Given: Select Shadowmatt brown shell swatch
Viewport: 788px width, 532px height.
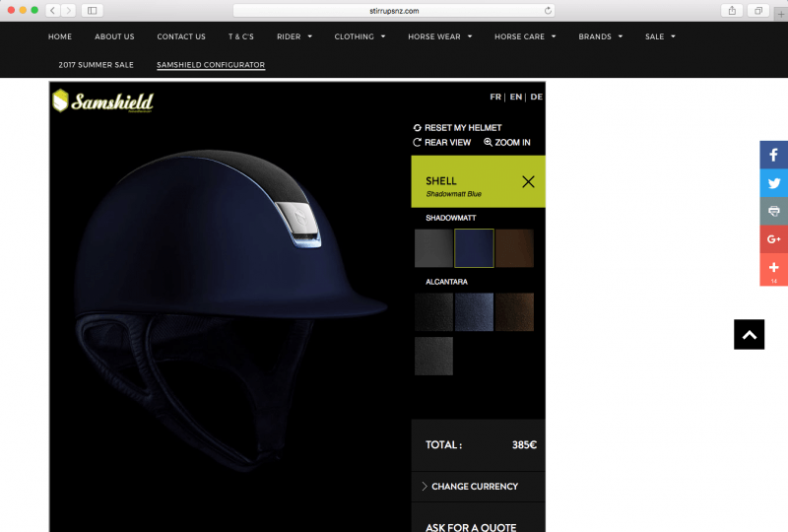Looking at the screenshot, I should click(514, 248).
